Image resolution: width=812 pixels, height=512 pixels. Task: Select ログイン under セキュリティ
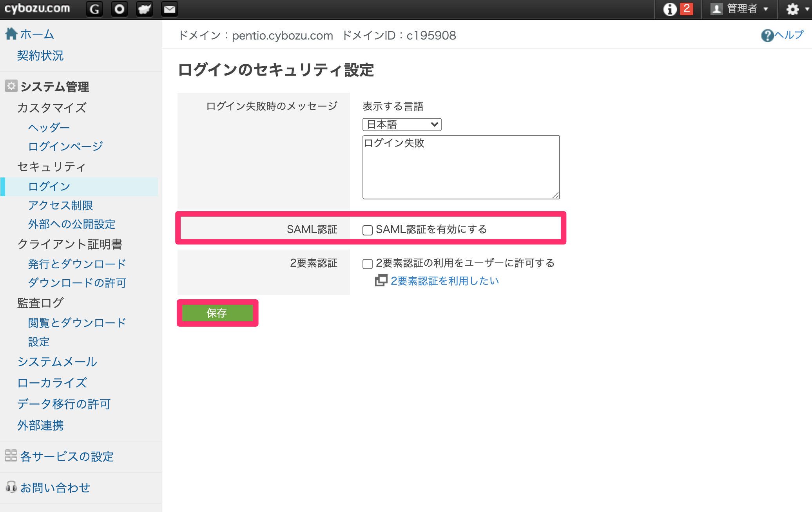click(49, 186)
